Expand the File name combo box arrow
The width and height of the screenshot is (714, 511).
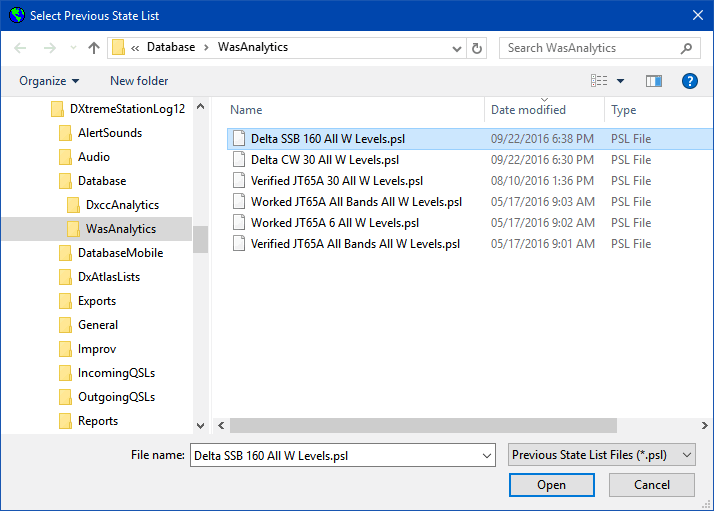click(x=487, y=455)
